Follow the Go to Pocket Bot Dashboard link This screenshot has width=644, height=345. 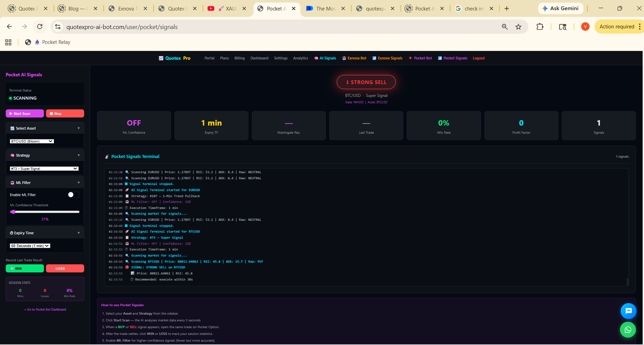[x=45, y=309]
